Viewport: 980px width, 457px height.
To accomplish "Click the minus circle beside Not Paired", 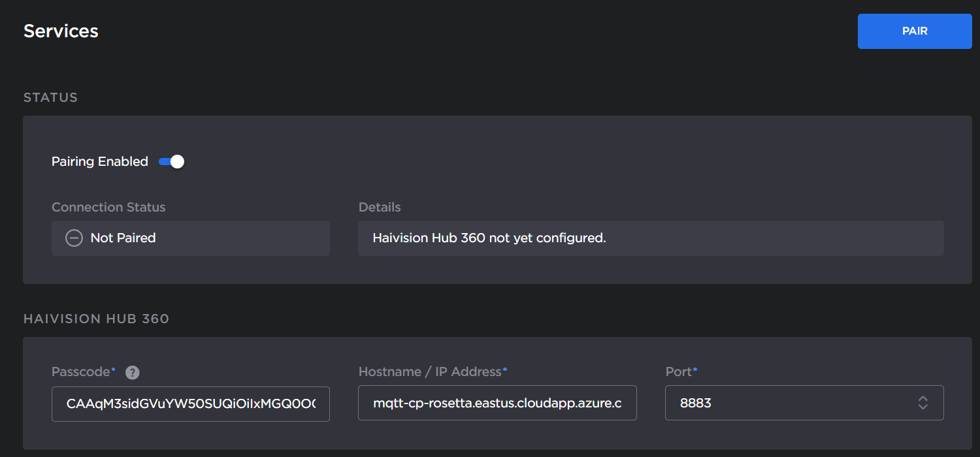I will 74,238.
